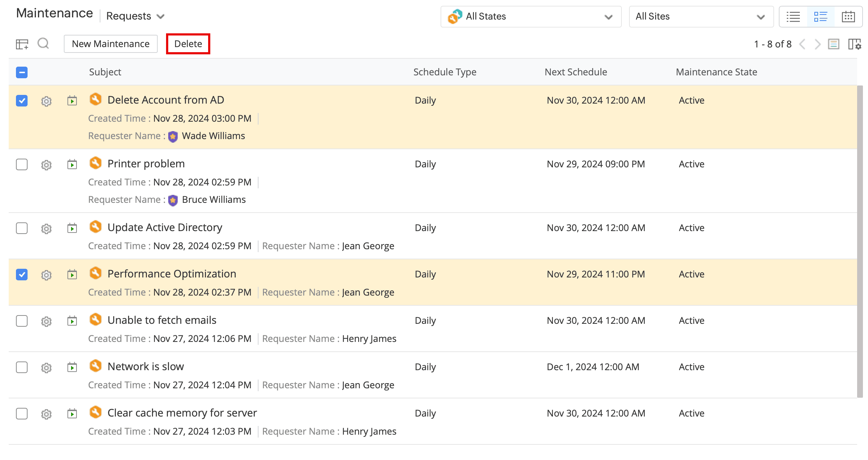868x460 pixels.
Task: Switch to plain list view icon
Action: tap(793, 17)
